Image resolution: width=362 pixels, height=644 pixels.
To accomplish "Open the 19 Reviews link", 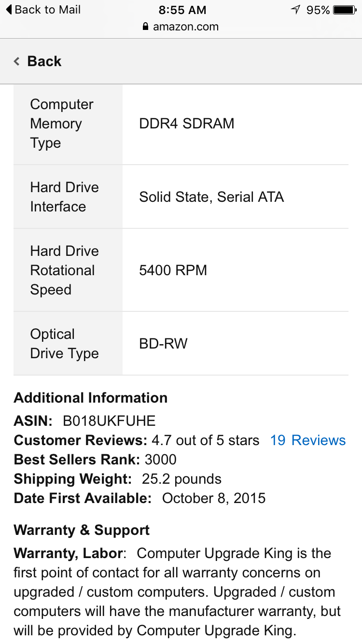I will tap(308, 440).
